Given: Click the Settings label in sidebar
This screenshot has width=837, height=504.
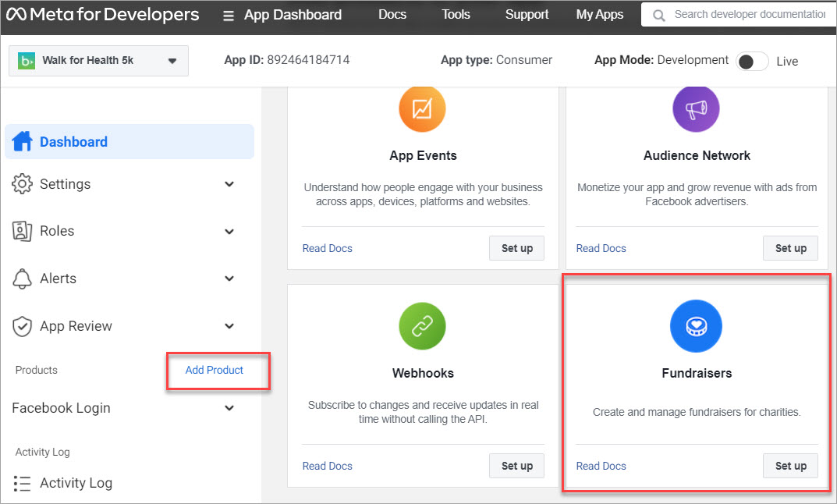Looking at the screenshot, I should click(65, 184).
